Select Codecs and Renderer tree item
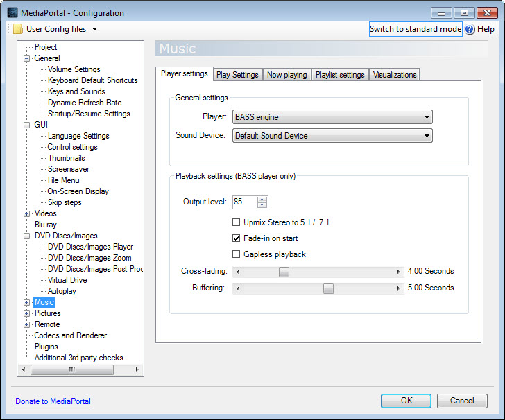 pyautogui.click(x=71, y=335)
